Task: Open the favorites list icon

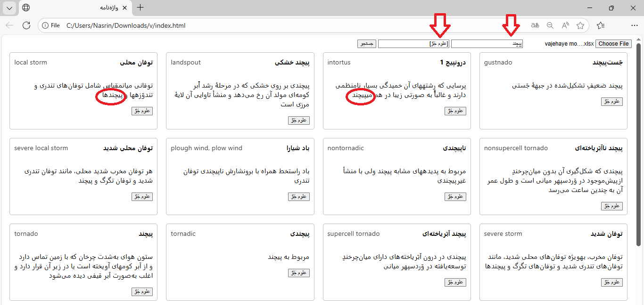Action: click(600, 25)
